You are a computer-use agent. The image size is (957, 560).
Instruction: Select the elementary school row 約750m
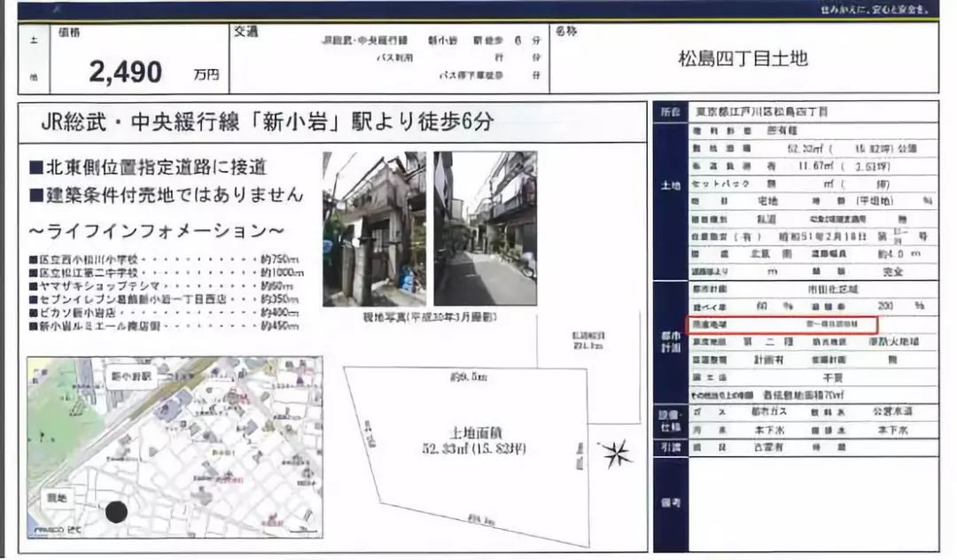tap(164, 260)
